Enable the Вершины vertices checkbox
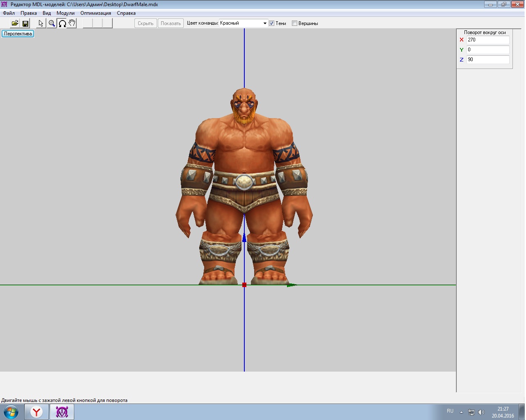Image resolution: width=526 pixels, height=420 pixels. pos(294,23)
